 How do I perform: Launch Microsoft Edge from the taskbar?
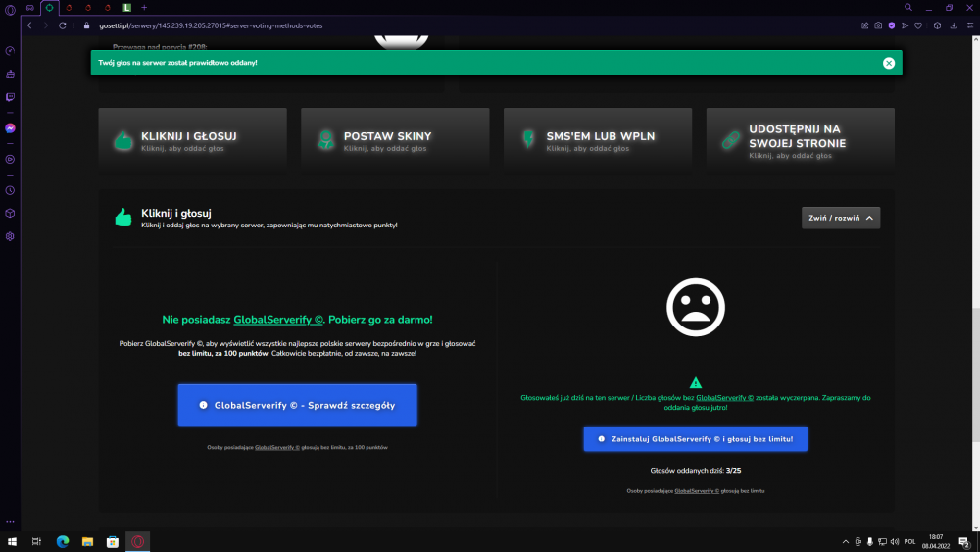63,541
